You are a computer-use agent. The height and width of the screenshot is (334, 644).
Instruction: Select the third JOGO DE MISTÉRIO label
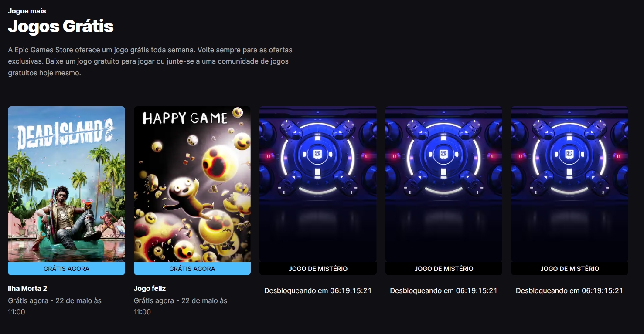[569, 269]
